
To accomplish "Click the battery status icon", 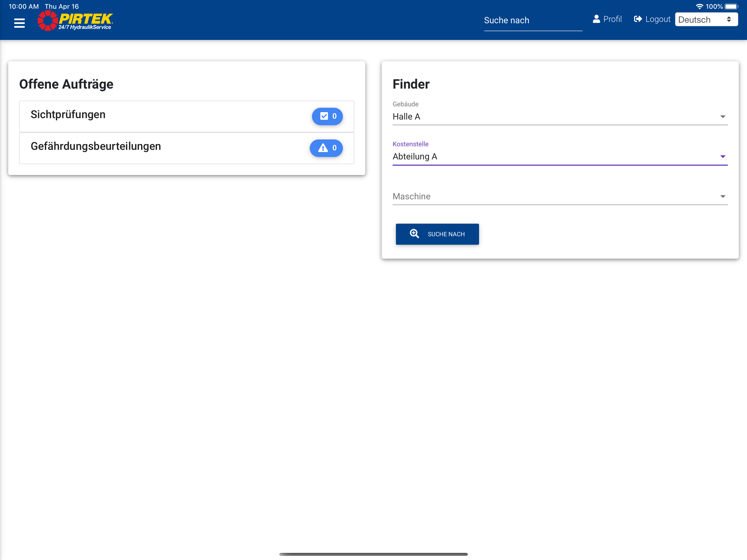I will pyautogui.click(x=731, y=6).
